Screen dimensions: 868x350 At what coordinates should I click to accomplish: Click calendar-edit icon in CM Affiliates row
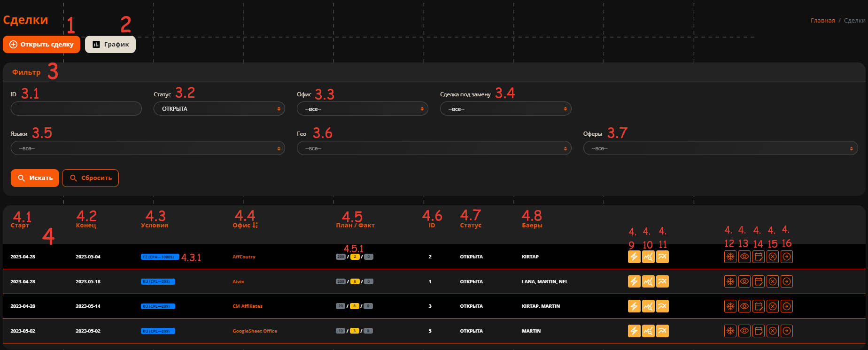(759, 306)
